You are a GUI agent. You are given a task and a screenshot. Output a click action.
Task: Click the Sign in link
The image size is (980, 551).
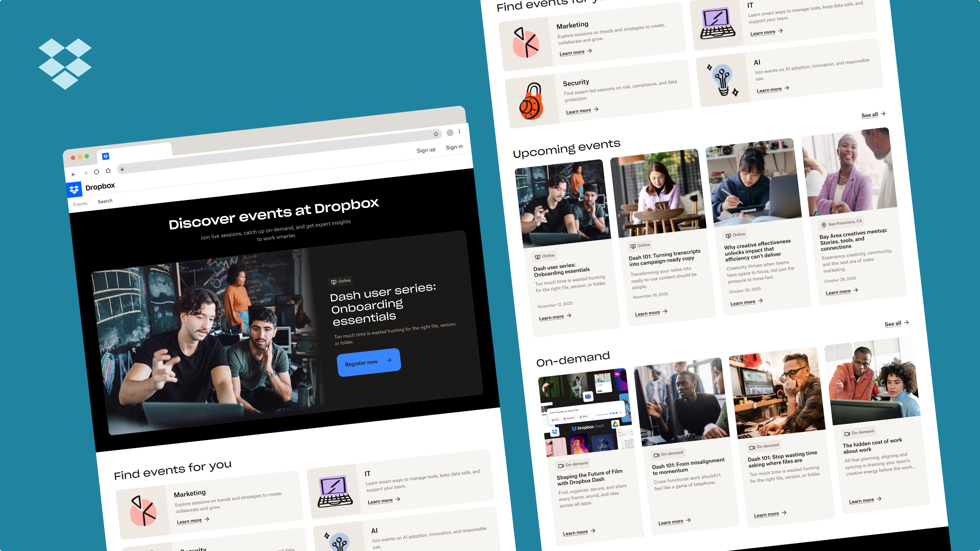(x=454, y=147)
